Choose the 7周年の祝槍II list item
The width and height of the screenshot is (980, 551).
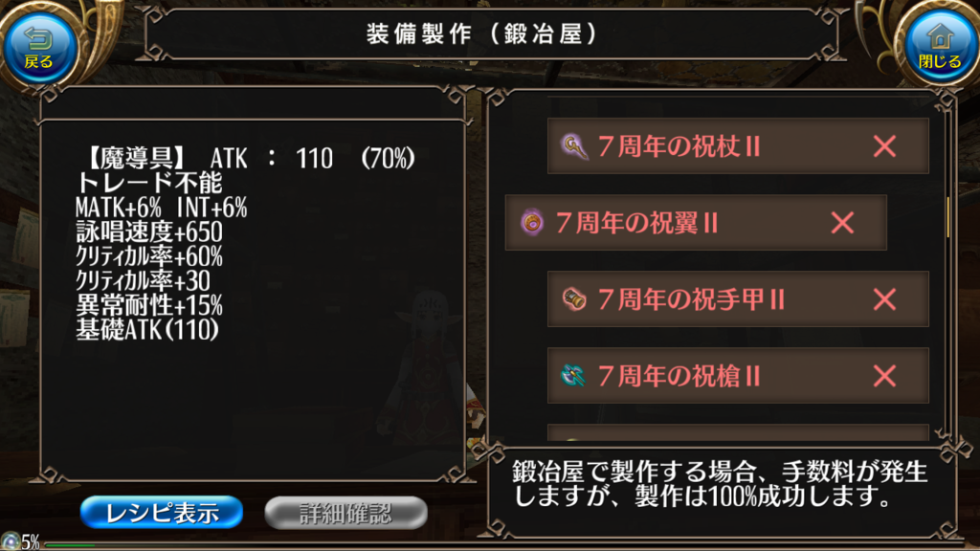[x=738, y=375]
